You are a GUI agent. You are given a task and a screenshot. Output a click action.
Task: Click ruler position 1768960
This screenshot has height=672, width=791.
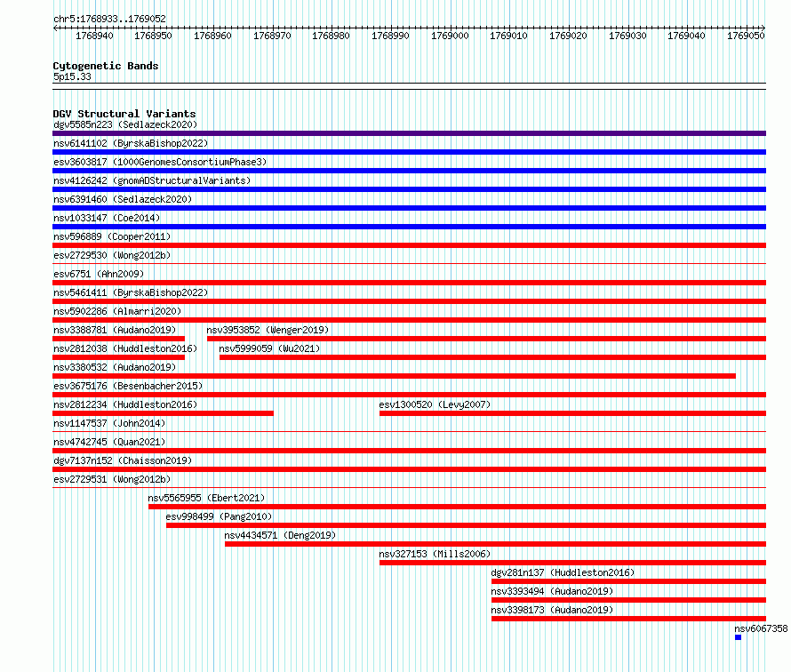(x=212, y=36)
